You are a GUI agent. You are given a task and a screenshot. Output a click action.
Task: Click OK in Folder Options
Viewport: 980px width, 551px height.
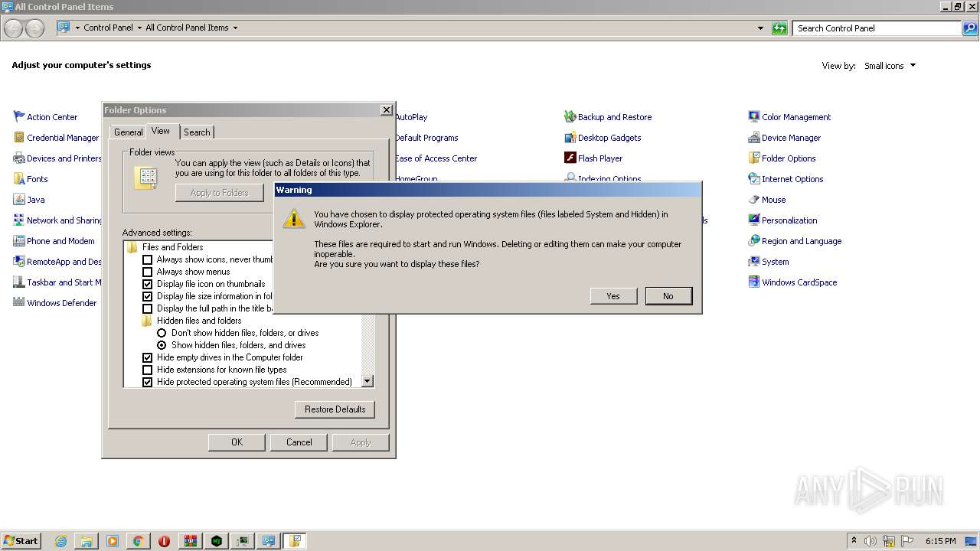[237, 442]
